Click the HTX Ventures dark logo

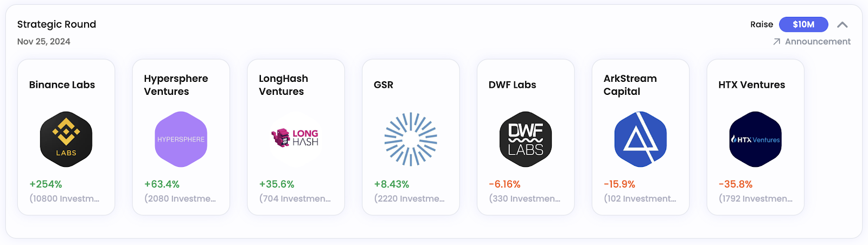755,139
